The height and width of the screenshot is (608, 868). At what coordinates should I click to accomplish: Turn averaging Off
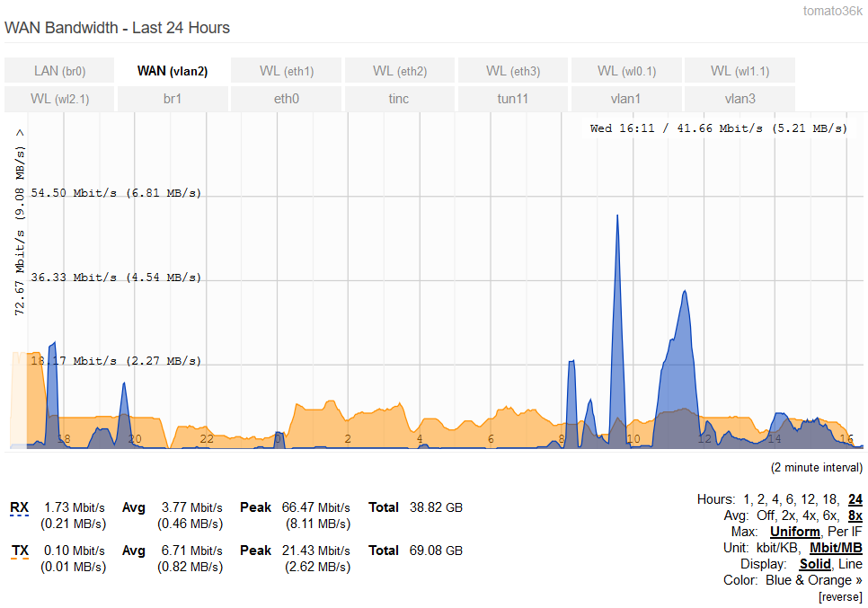[766, 515]
